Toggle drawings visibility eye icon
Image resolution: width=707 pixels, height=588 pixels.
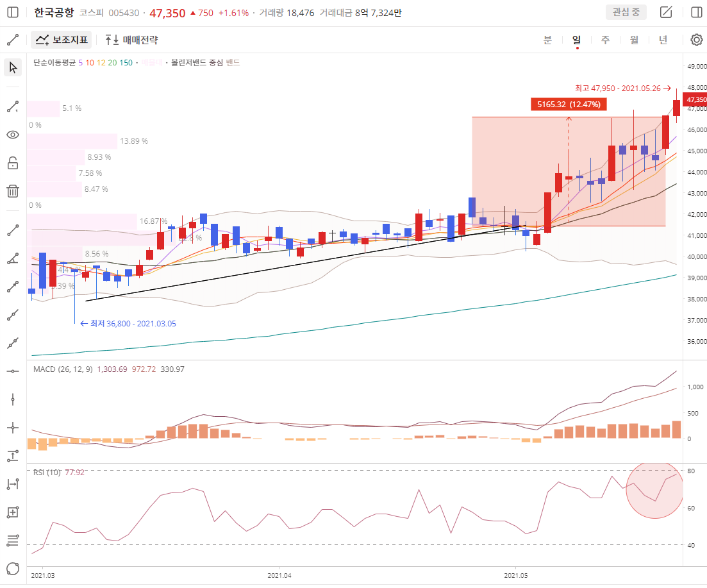coord(13,135)
